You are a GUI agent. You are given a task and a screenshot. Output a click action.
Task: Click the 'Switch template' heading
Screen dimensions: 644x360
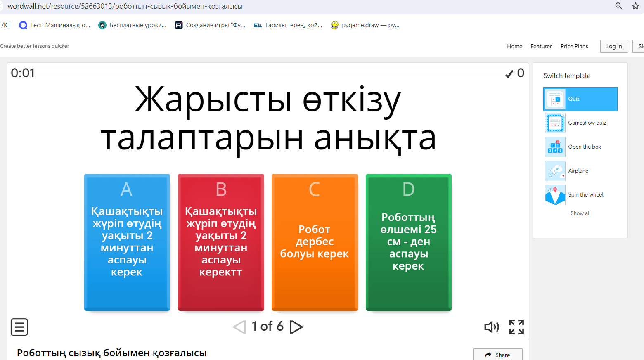point(567,76)
